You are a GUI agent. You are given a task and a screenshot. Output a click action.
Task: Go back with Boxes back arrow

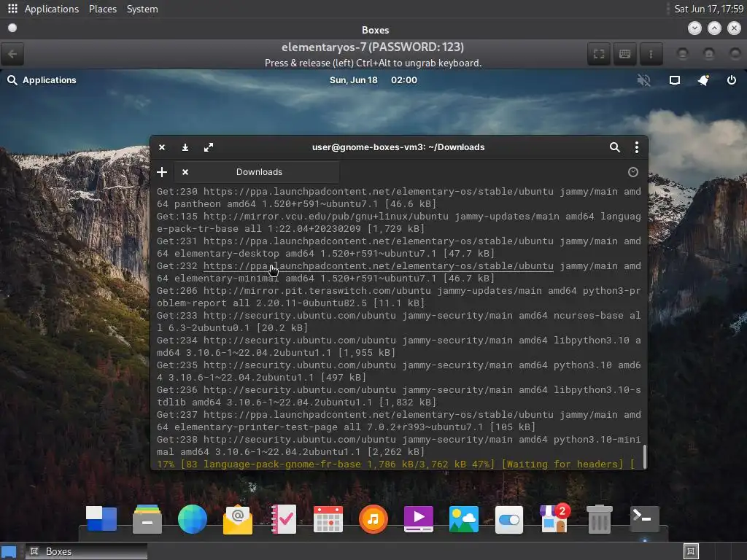[12, 54]
